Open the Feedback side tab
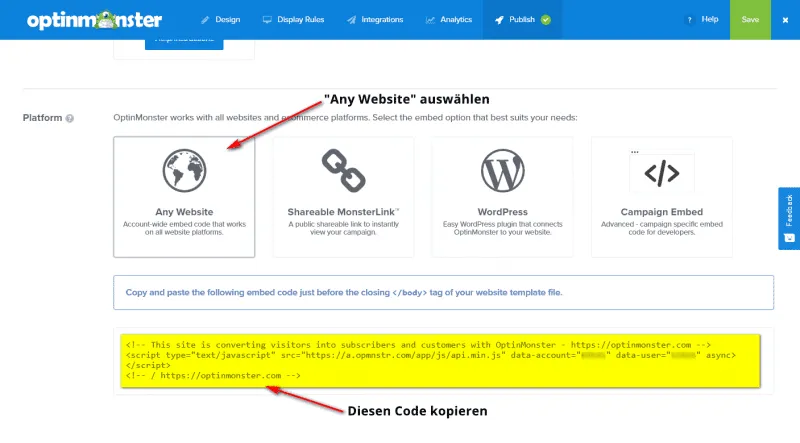800x443 pixels. (789, 218)
